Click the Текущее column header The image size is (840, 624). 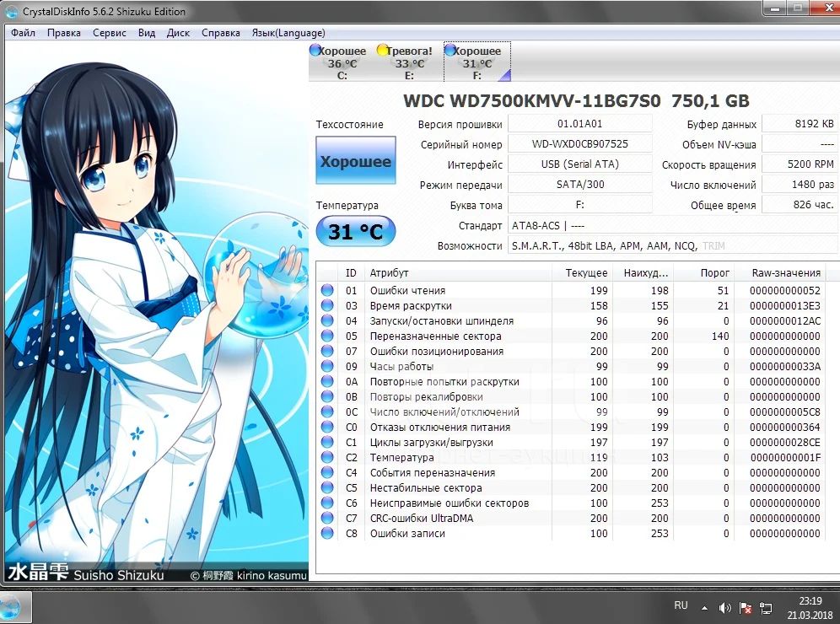pyautogui.click(x=581, y=272)
